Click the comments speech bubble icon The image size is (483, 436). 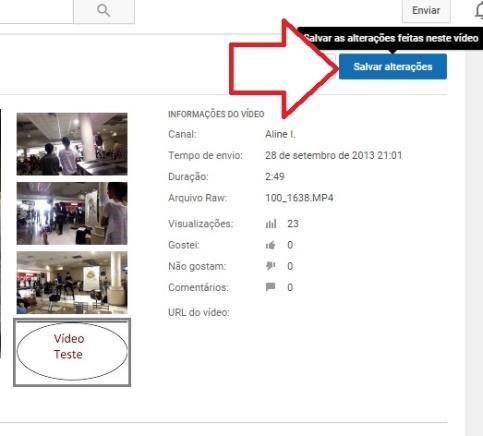271,287
